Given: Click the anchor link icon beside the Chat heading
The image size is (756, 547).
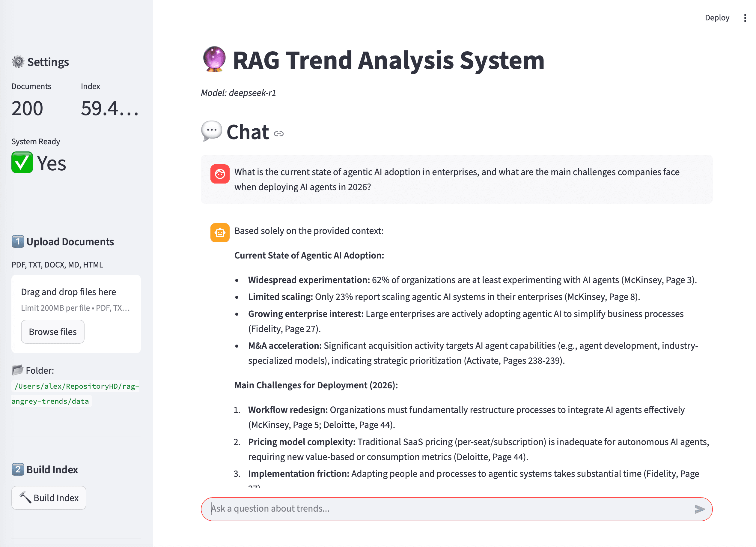Looking at the screenshot, I should pyautogui.click(x=278, y=134).
